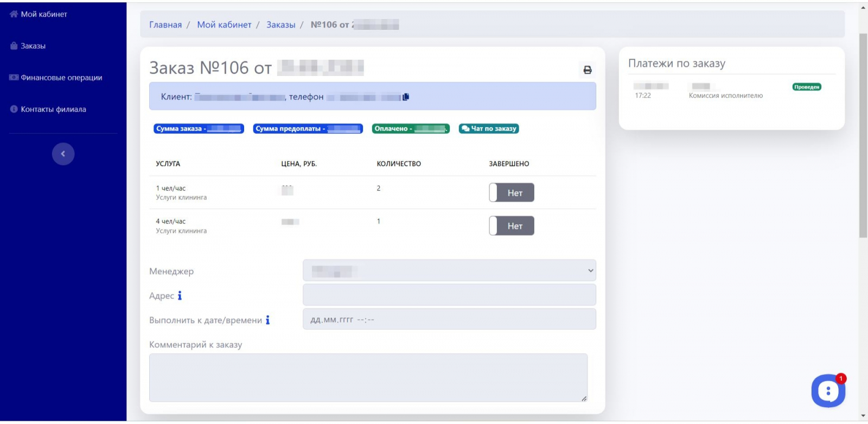This screenshot has height=424, width=868.
Task: Open Контакты филиала in the sidebar
Action: [48, 109]
